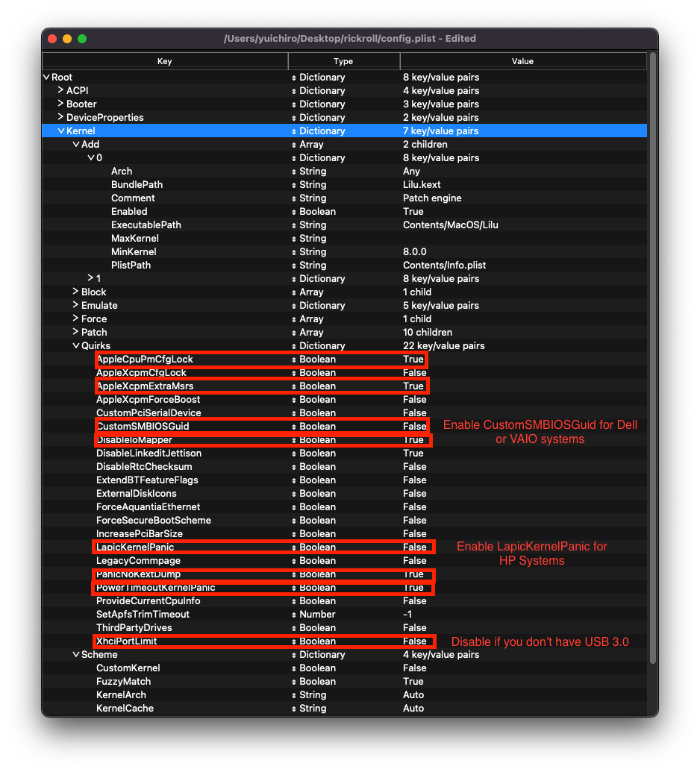Click the type stepper icon for SetApfsTrimTimeout
700x772 pixels.
tap(293, 615)
